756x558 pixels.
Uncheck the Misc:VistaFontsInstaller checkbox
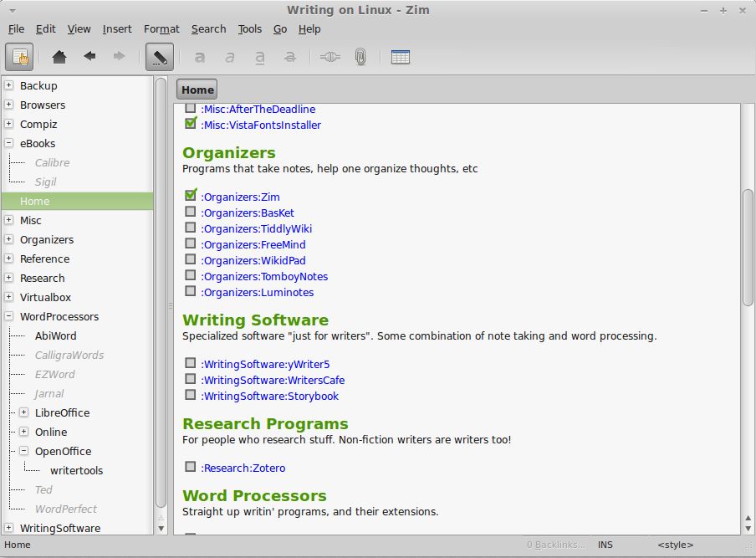[191, 123]
